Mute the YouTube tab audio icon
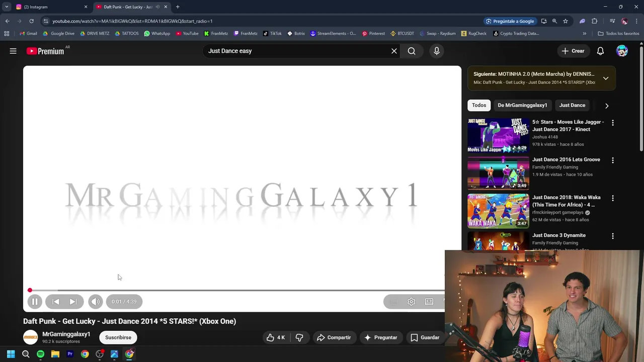The image size is (644, 362). [158, 7]
